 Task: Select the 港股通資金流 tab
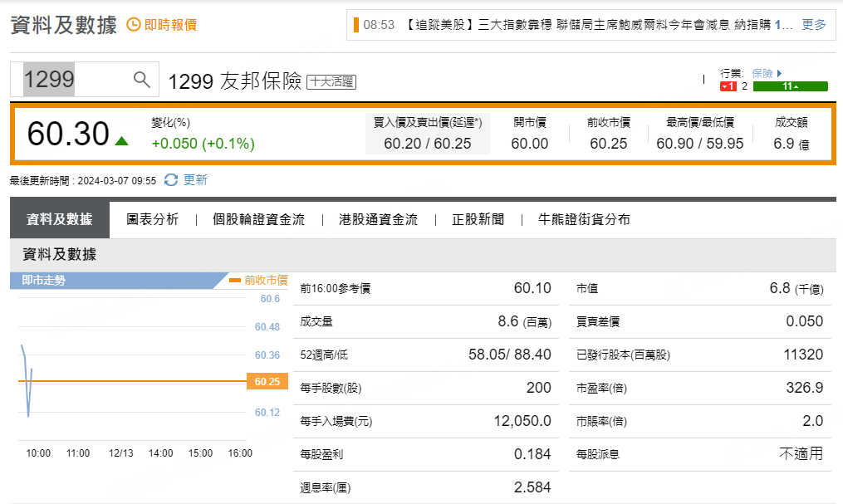[x=378, y=219]
